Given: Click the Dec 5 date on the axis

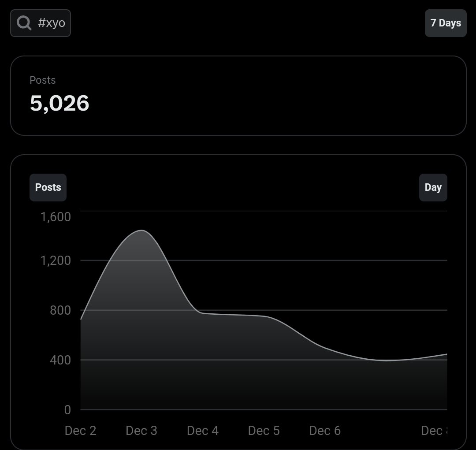Looking at the screenshot, I should pos(263,431).
